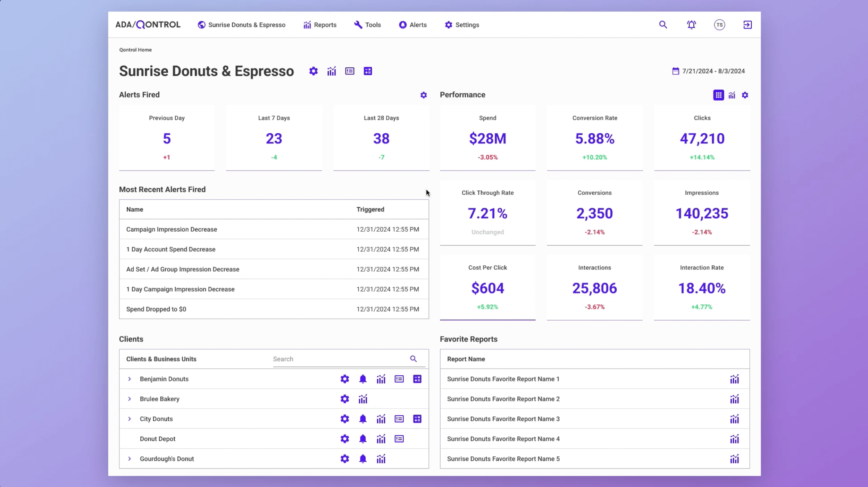Click bell icon in Benjamin Donuts row

pyautogui.click(x=362, y=379)
